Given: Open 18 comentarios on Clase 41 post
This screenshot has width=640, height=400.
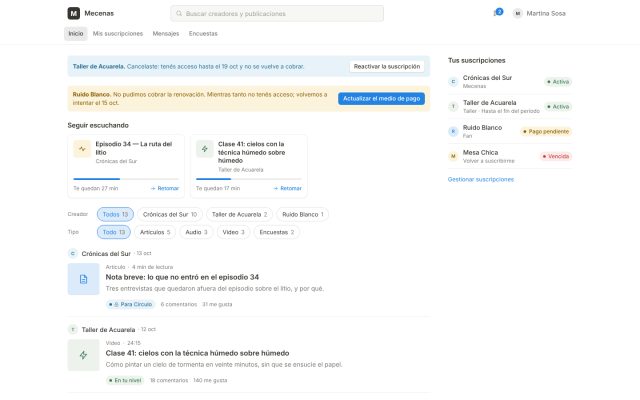Looking at the screenshot, I should point(169,380).
